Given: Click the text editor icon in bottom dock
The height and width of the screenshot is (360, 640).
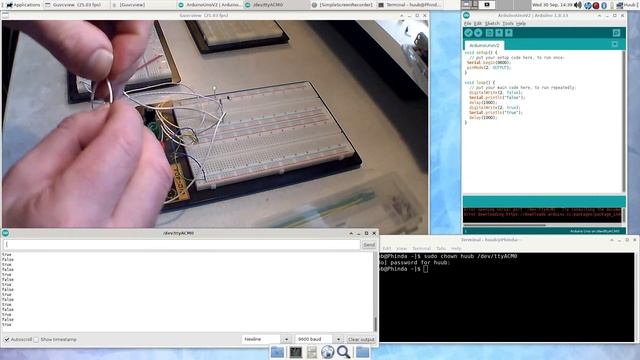Looking at the screenshot, I should 311,352.
